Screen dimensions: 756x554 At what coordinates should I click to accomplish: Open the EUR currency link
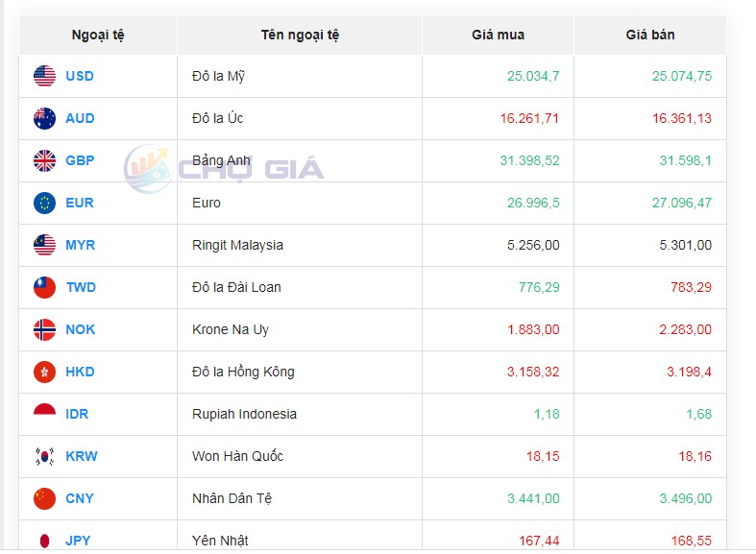tap(80, 203)
